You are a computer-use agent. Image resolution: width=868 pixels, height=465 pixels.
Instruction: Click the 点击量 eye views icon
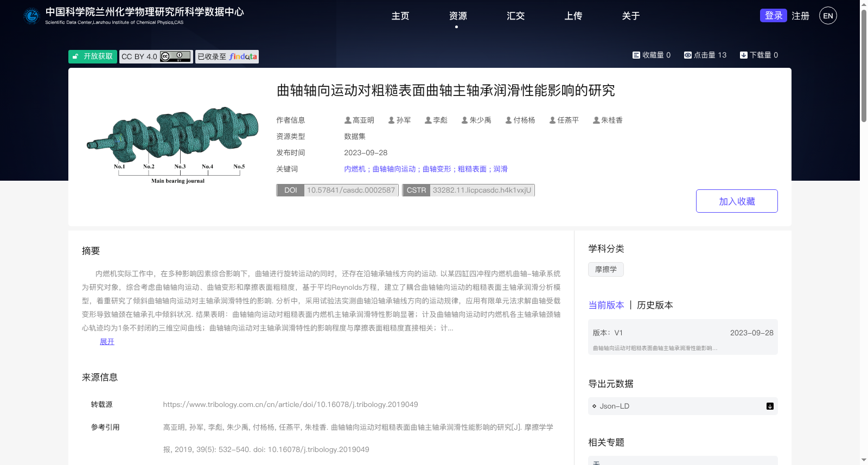pyautogui.click(x=687, y=55)
